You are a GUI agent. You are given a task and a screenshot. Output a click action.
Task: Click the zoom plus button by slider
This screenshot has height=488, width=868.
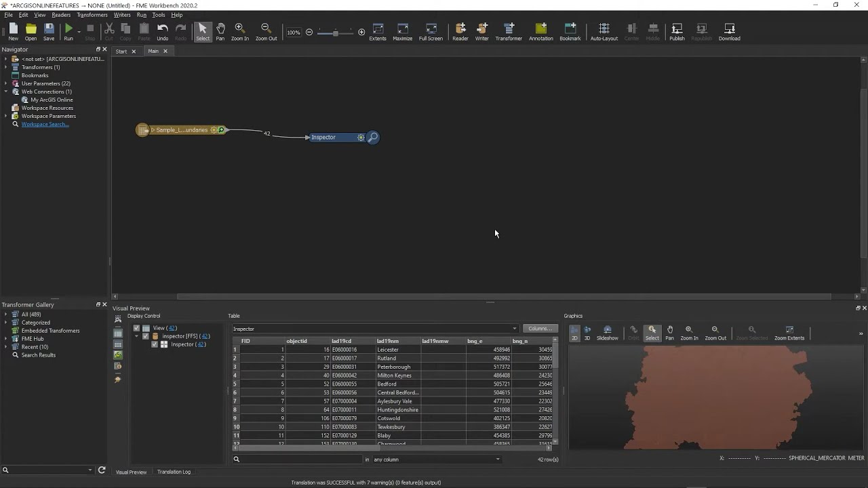click(361, 32)
